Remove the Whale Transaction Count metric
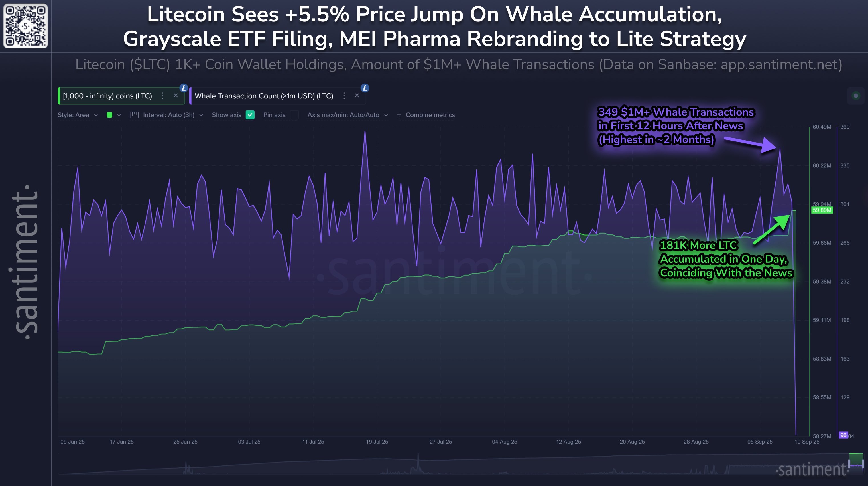Image resolution: width=868 pixels, height=486 pixels. click(x=357, y=95)
